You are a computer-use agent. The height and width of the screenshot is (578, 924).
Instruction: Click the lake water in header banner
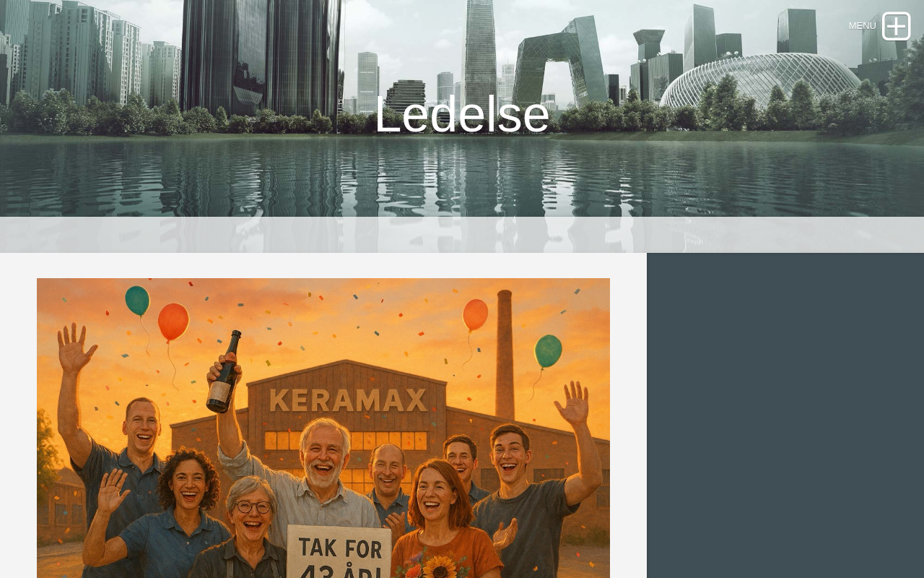pyautogui.click(x=462, y=177)
